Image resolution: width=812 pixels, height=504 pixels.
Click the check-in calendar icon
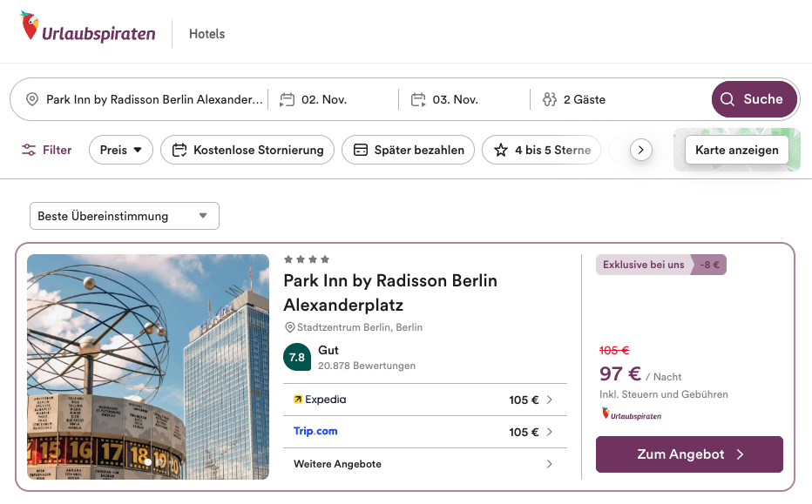point(287,99)
